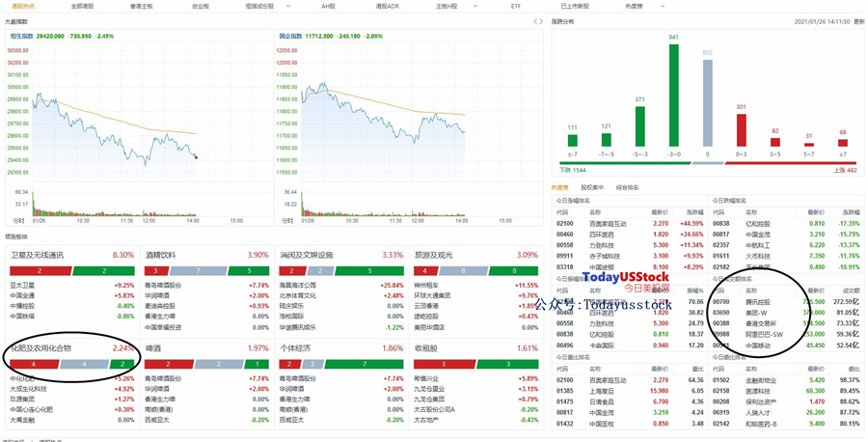This screenshot has width=868, height=442.
Task: Select 热度榜 tab next to 股权集中
Action: coord(560,187)
